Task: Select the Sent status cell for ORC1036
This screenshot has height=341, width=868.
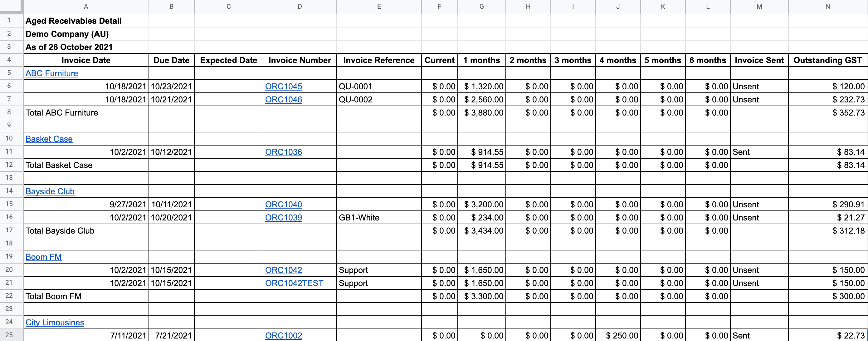Action: [759, 152]
